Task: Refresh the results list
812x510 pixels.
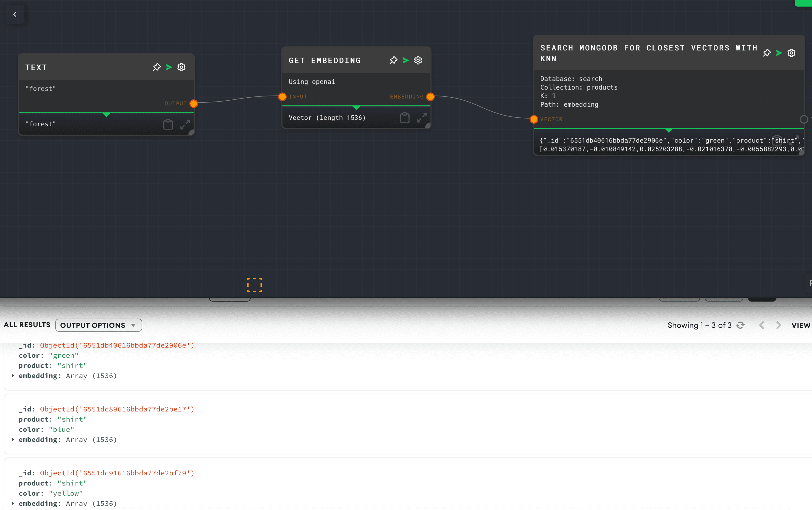Action: coord(741,325)
